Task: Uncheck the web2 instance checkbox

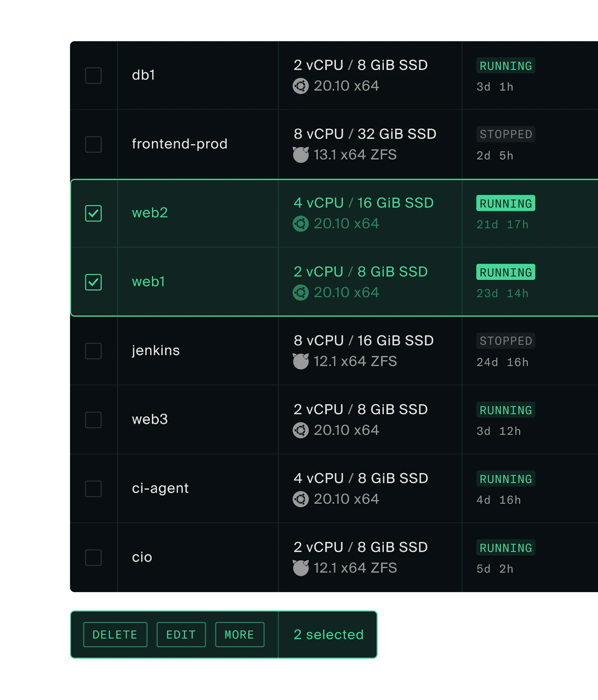Action: (93, 213)
